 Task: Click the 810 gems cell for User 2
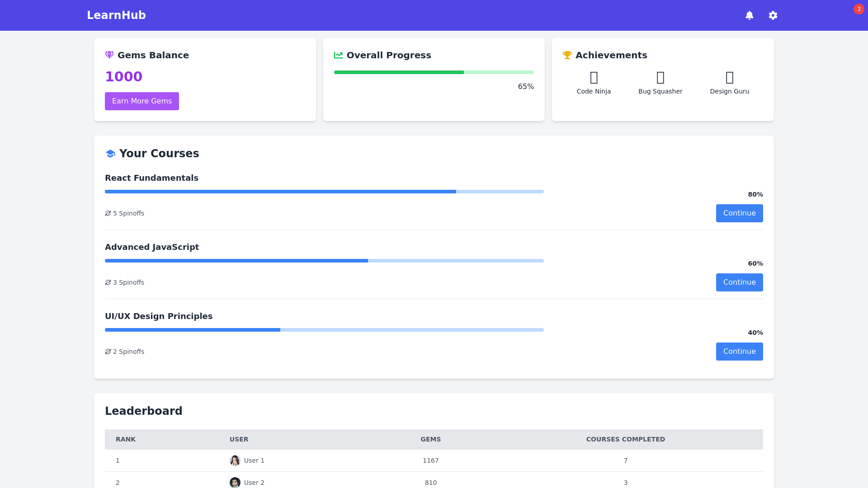(x=431, y=483)
